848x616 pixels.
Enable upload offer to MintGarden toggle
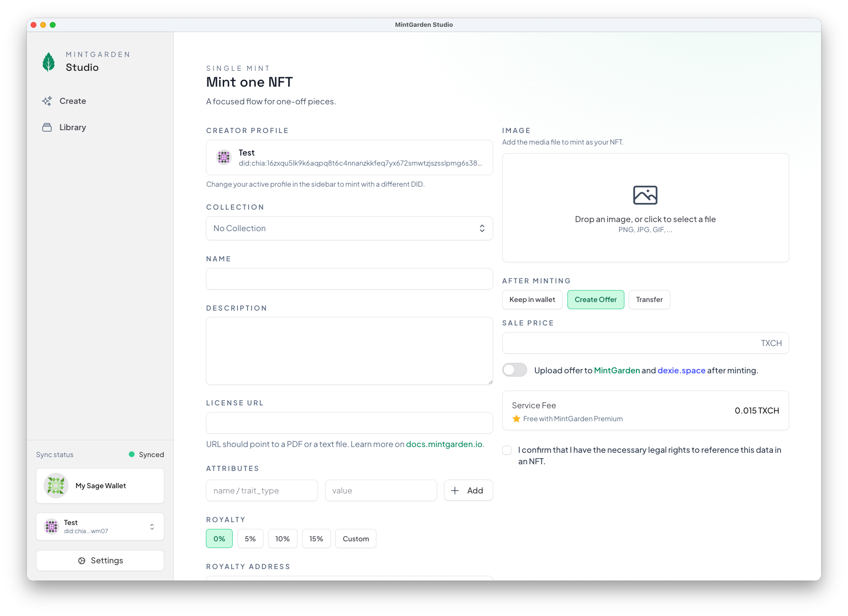pyautogui.click(x=515, y=370)
